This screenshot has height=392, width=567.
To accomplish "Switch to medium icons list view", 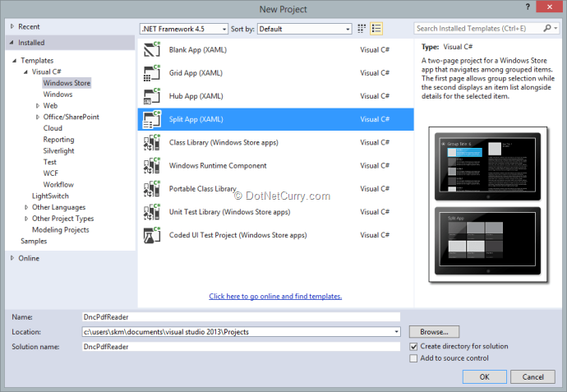I will (376, 29).
